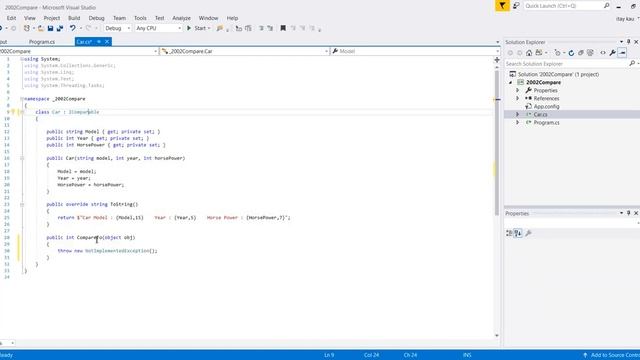The image size is (640, 360).
Task: Select the Solution '2002Compare' root node
Action: point(558,74)
